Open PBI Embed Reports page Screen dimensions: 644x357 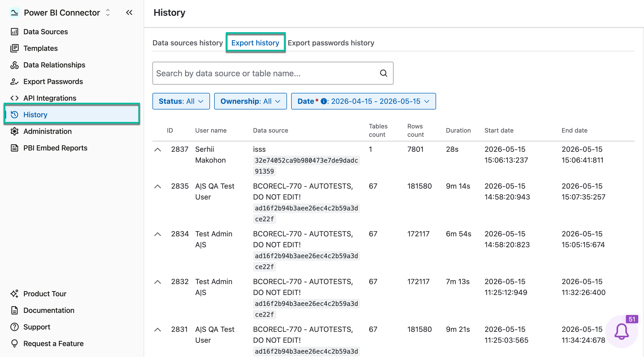click(55, 148)
